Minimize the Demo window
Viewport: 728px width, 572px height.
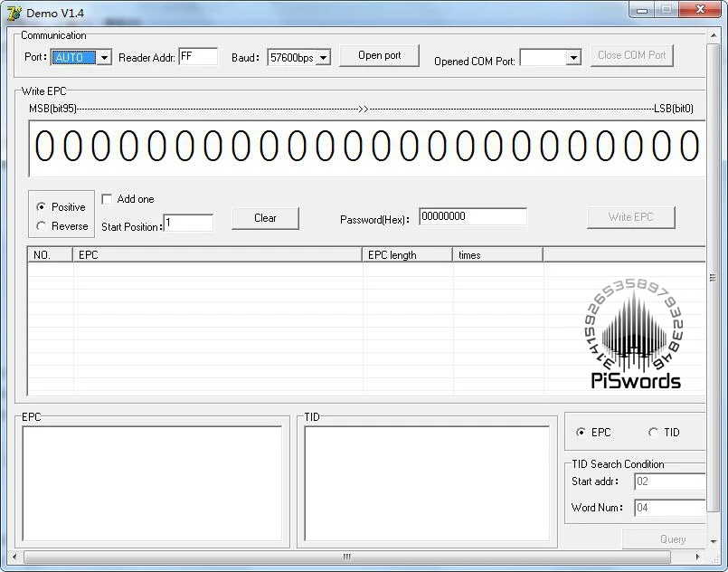[x=642, y=10]
